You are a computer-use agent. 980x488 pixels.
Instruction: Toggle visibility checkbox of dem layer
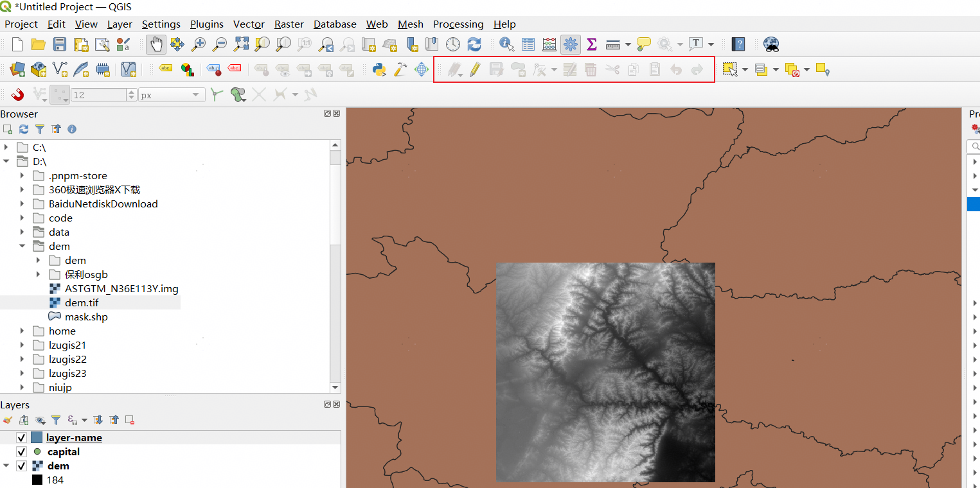pos(21,466)
